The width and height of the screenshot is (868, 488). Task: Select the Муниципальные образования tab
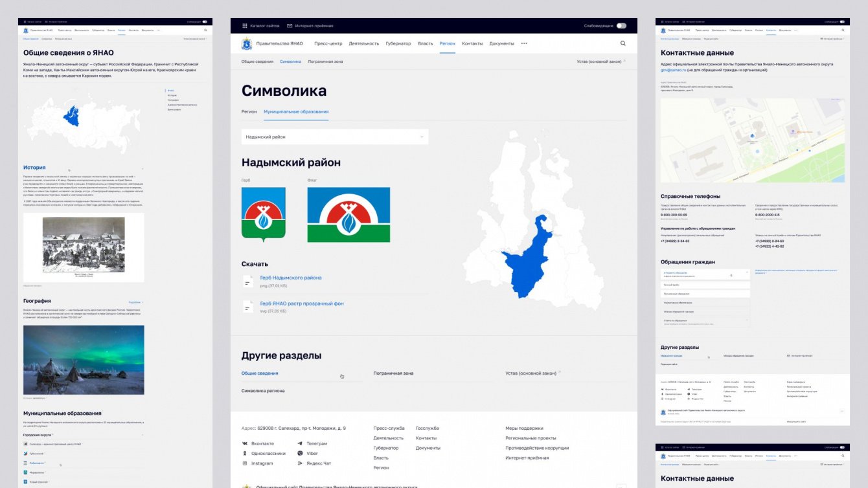296,111
